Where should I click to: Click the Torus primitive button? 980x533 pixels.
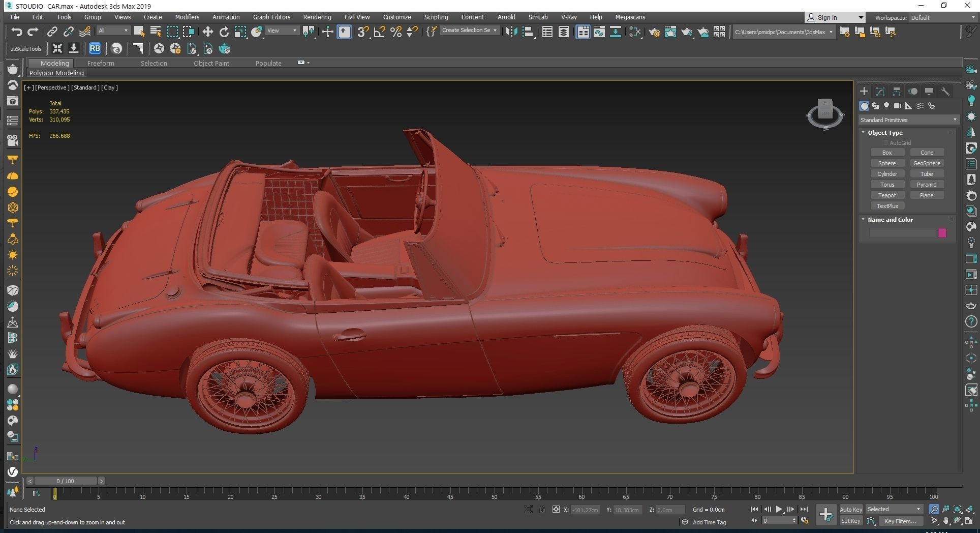pyautogui.click(x=887, y=185)
